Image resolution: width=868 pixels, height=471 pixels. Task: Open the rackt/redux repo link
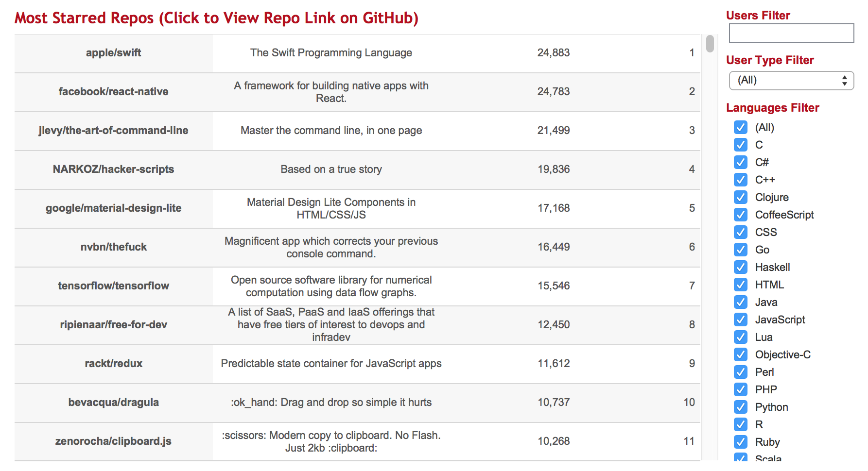pos(114,363)
